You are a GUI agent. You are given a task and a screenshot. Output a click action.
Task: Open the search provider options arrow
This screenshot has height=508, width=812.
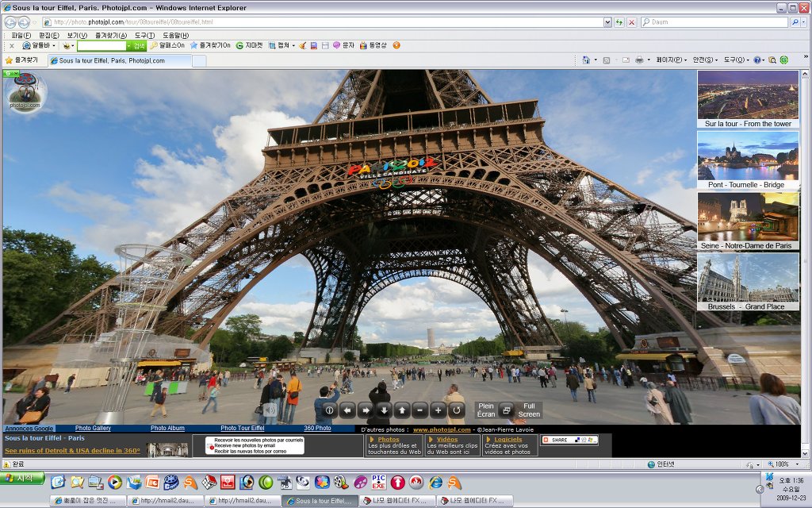coord(803,22)
